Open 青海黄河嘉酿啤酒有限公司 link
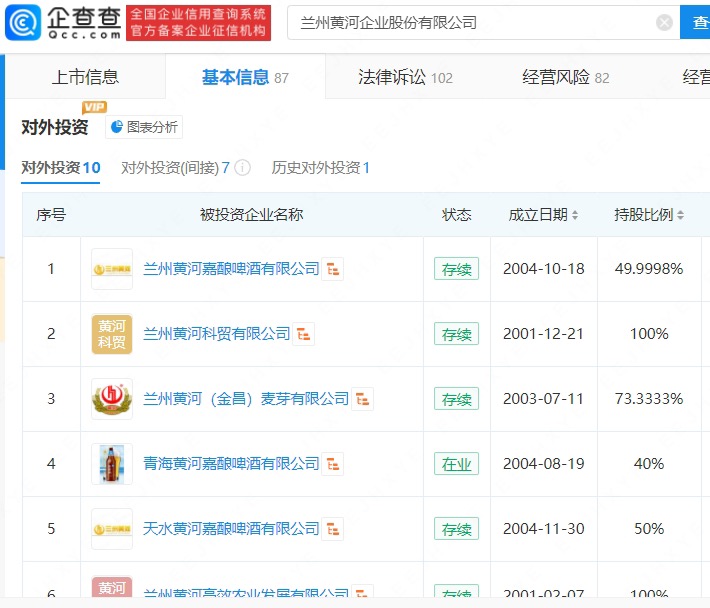710x608 pixels. (231, 464)
